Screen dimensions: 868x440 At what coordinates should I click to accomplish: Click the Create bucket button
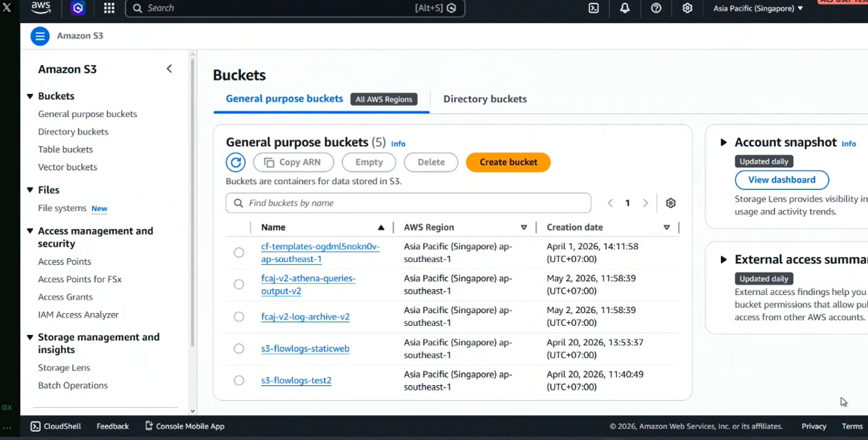click(x=508, y=162)
